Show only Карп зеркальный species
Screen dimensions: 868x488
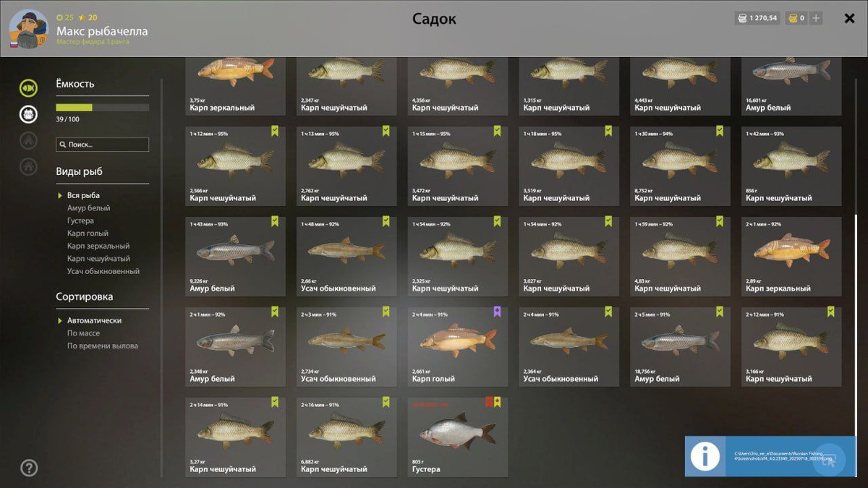pos(98,246)
